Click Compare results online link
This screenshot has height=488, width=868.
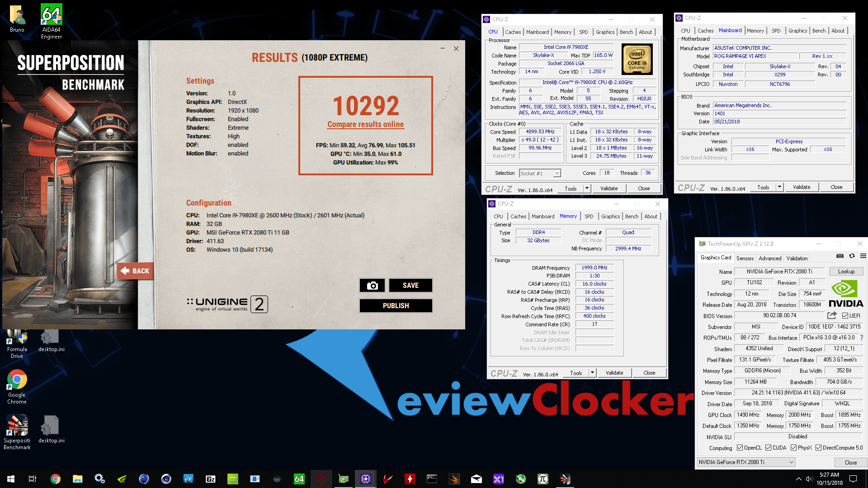click(x=365, y=124)
